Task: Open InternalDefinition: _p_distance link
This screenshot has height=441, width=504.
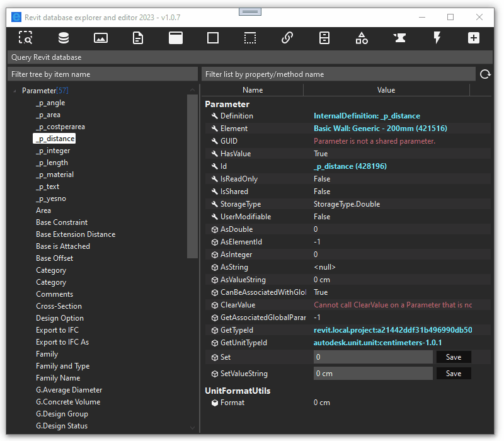Action: point(367,116)
